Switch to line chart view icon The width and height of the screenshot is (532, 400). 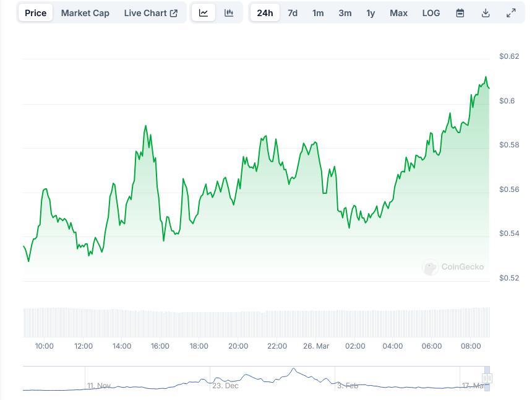[x=204, y=13]
